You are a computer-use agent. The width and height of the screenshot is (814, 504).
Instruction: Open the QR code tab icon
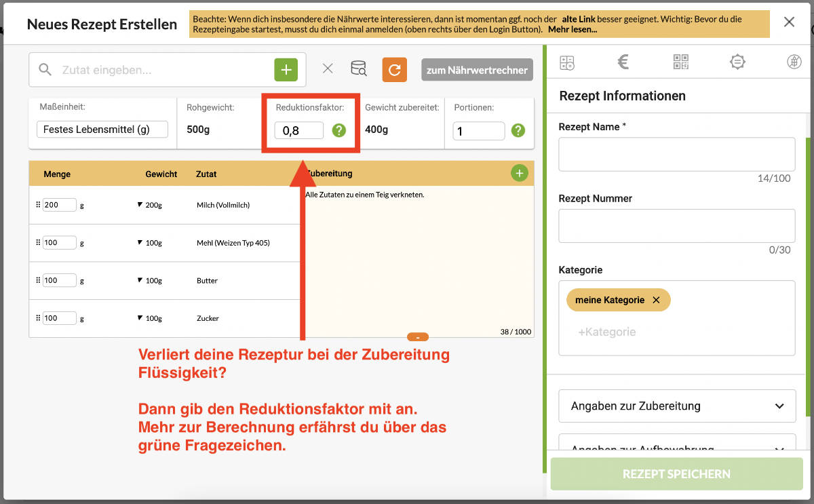pos(680,62)
